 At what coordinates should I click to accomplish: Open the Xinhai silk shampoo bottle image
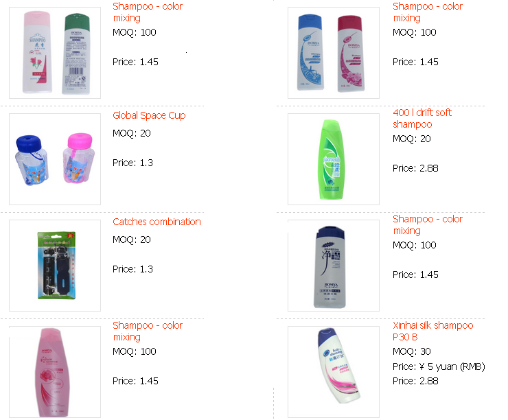point(334,372)
